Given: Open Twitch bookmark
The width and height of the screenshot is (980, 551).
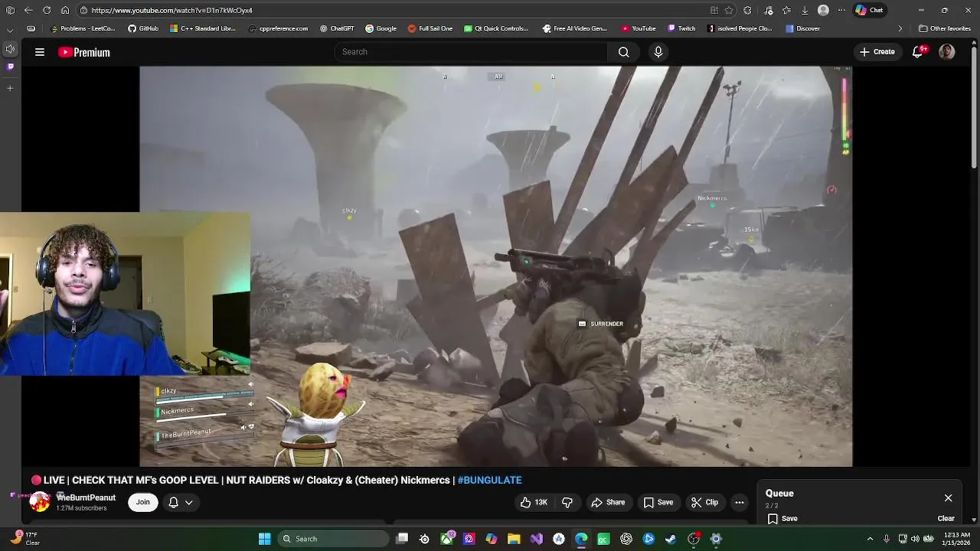Looking at the screenshot, I should (x=681, y=28).
